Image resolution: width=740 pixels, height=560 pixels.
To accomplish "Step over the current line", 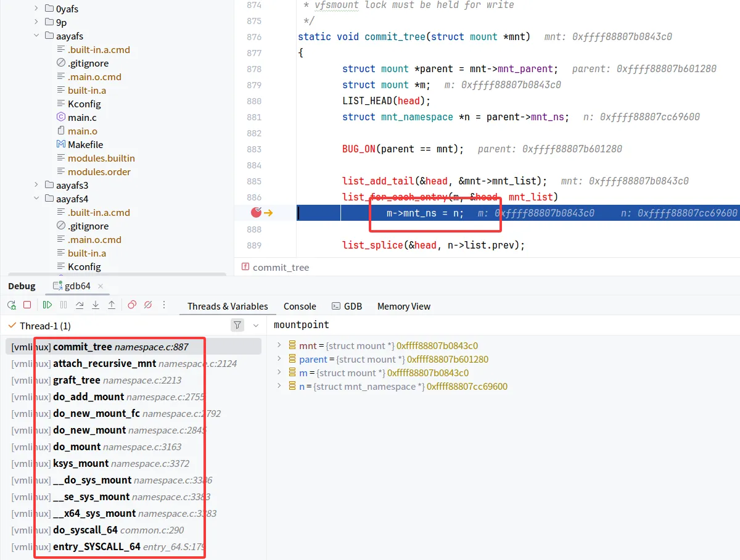I will (x=80, y=305).
